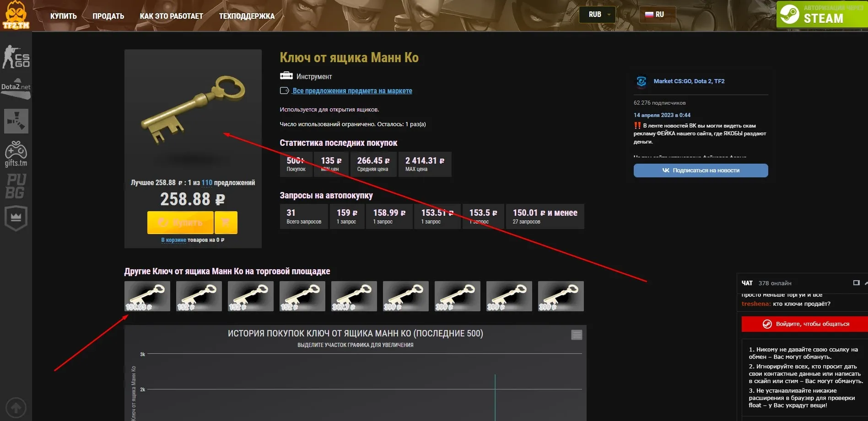Click the 500+ Покупок statistic

tap(296, 164)
